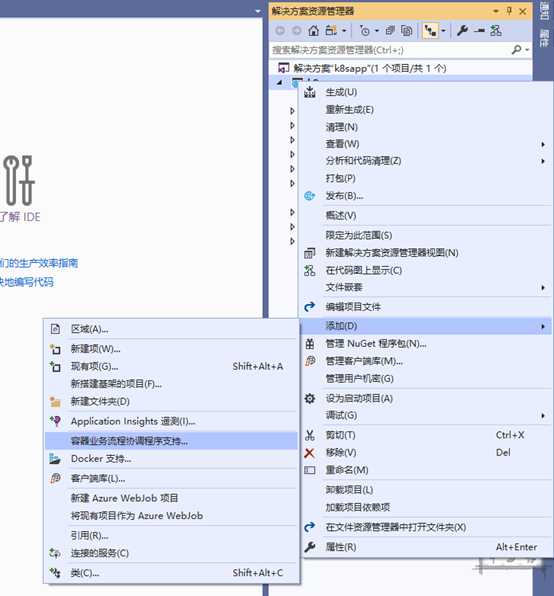Toggle the track active item icon
Viewport: 554px width, 596px height.
click(x=430, y=31)
